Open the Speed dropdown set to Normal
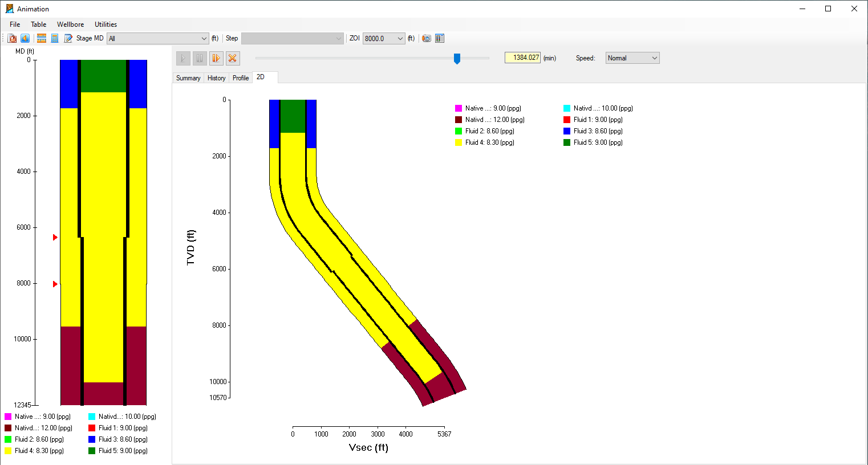Screen dimensions: 868x465 tap(654, 58)
